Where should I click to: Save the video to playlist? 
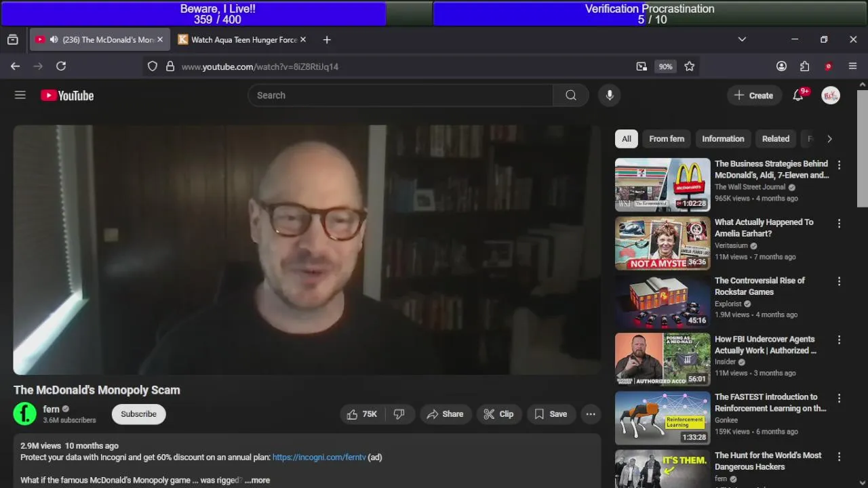pos(551,414)
